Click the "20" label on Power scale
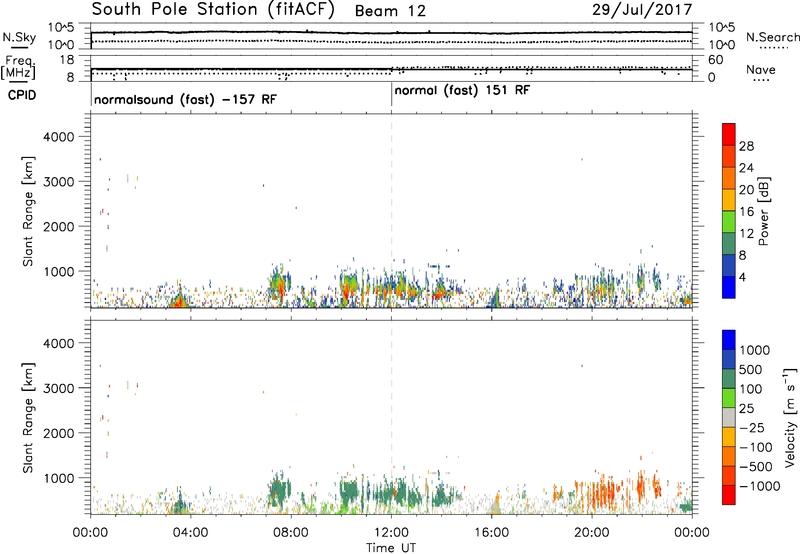This screenshot has height=554, width=800. click(746, 190)
